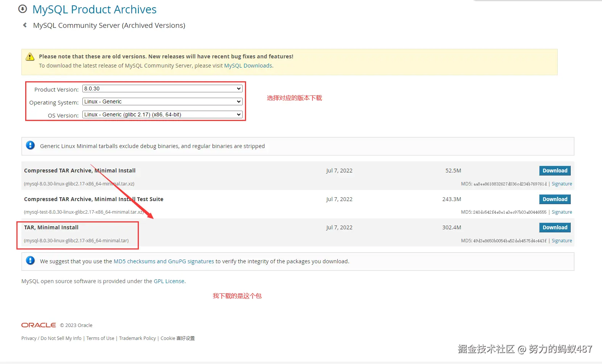Open the Cookie preferences footer link
602x364 pixels.
(177, 338)
